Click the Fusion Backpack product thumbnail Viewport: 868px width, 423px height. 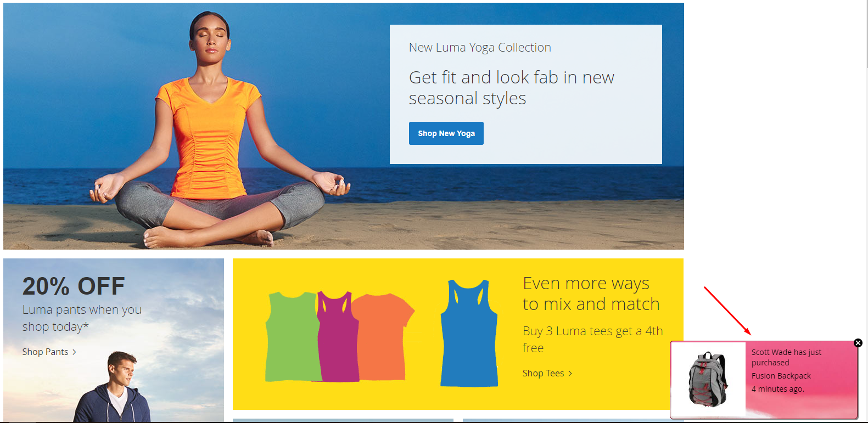coord(708,380)
